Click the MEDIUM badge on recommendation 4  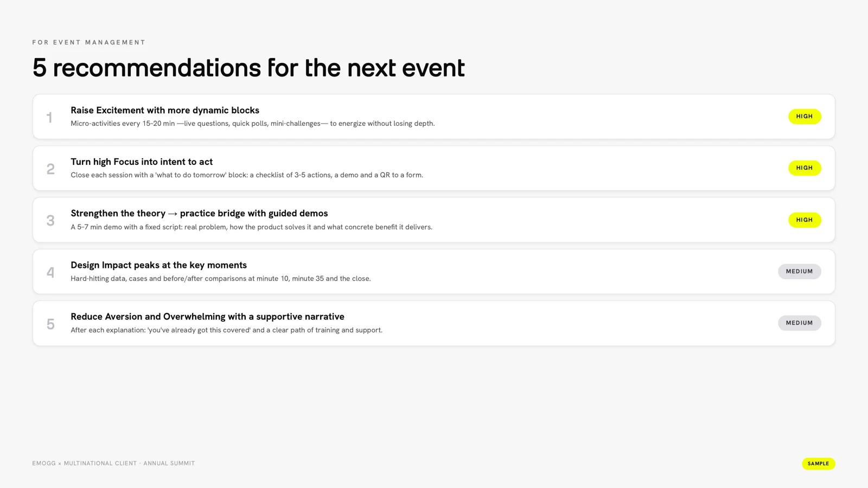pos(799,272)
